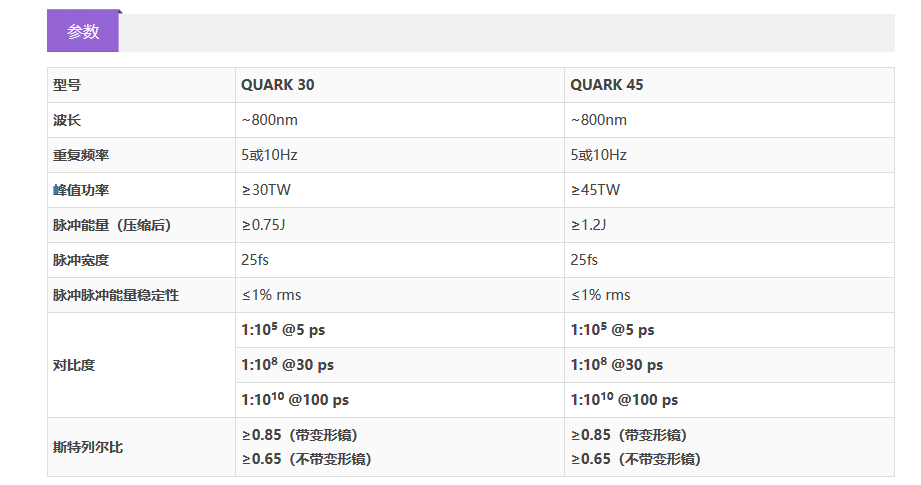921x485 pixels.
Task: Select the ≥1.2J pulse energy cell
Action: (x=588, y=225)
